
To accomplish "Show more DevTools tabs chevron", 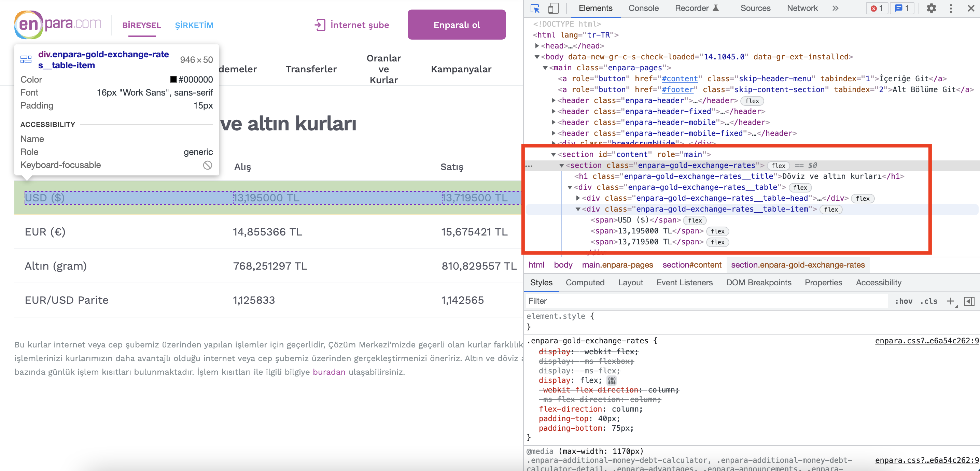I will click(835, 9).
